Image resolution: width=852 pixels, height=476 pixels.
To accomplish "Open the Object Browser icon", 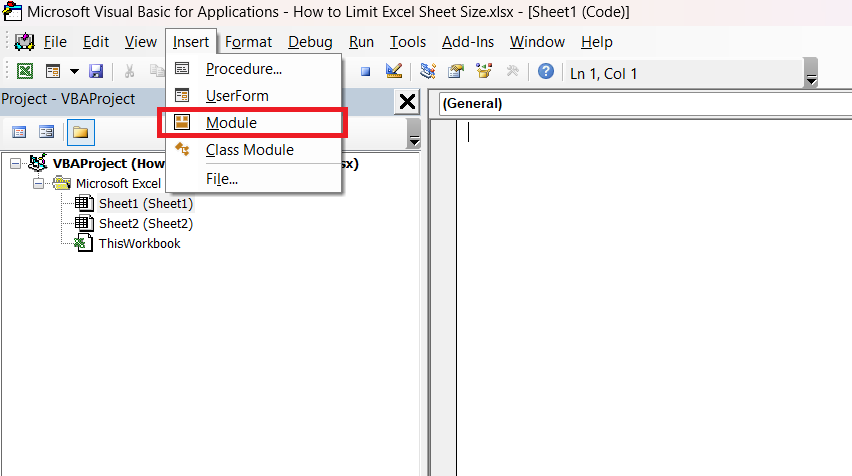I will pyautogui.click(x=484, y=71).
